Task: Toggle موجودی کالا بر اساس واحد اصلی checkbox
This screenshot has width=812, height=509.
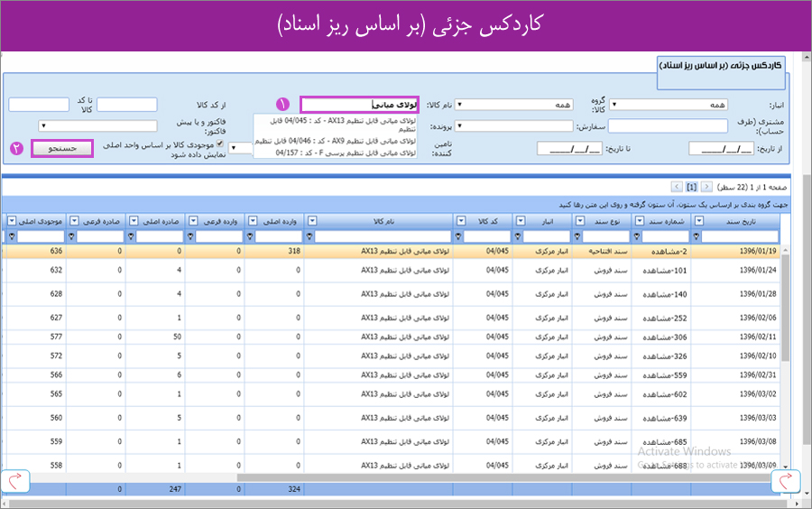Action: (219, 143)
